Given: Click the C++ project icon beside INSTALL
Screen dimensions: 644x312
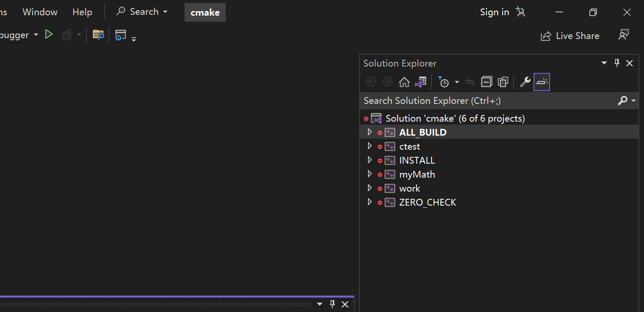Looking at the screenshot, I should pyautogui.click(x=390, y=160).
